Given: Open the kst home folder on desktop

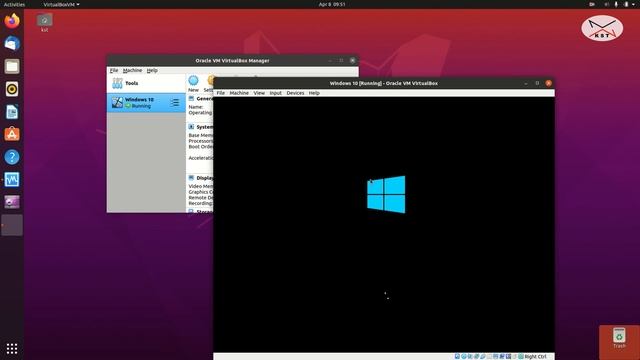Looking at the screenshot, I should (44, 22).
